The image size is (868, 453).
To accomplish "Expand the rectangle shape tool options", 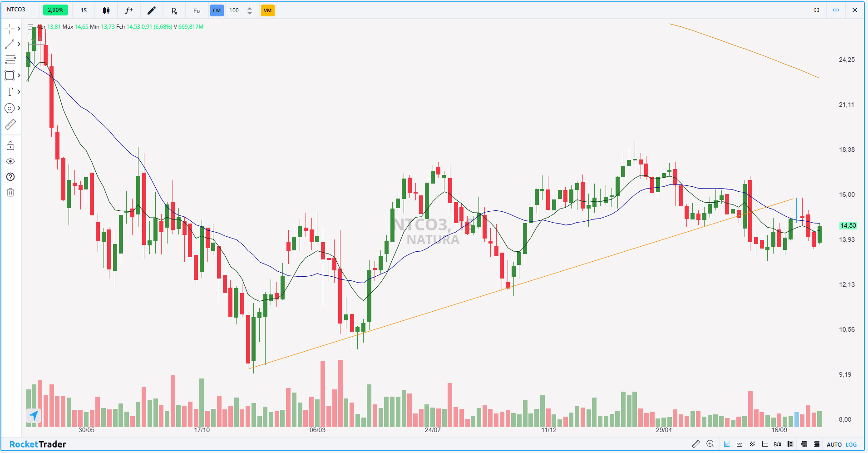I will tap(19, 75).
